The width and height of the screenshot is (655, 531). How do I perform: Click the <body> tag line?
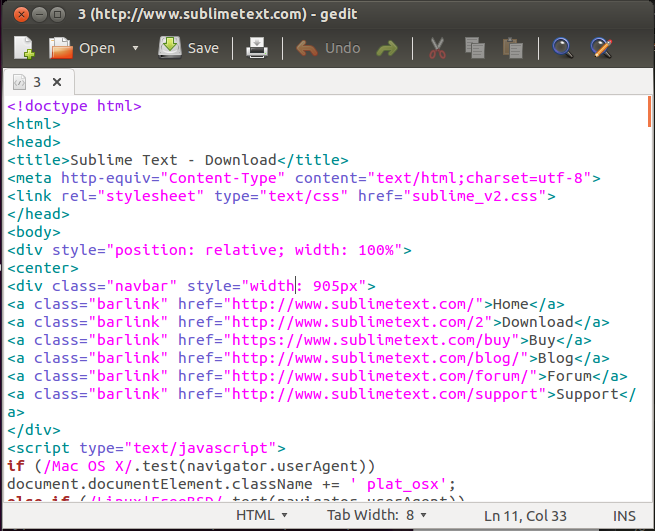34,232
